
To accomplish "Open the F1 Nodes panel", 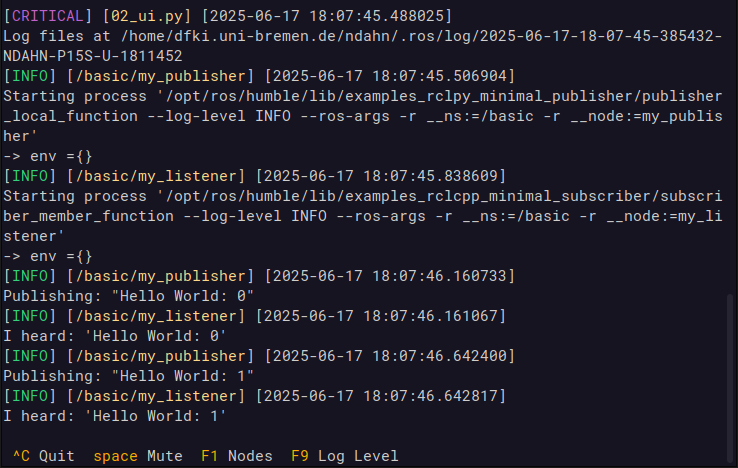I will point(236,456).
